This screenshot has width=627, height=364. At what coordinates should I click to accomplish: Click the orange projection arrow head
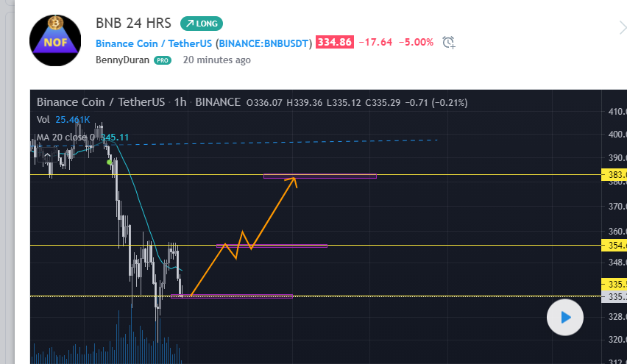click(294, 180)
